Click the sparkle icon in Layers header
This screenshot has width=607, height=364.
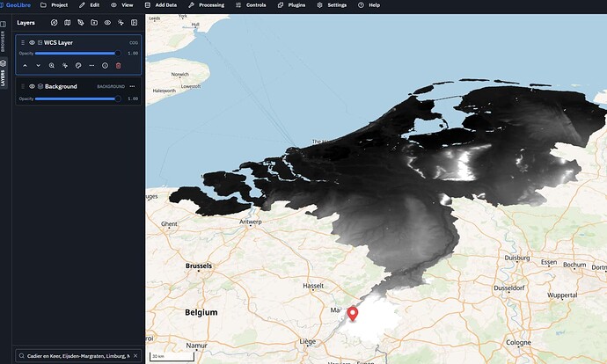tap(121, 23)
